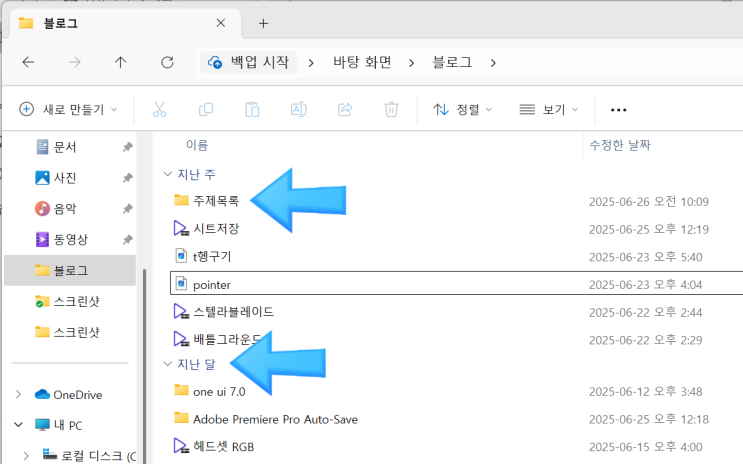Viewport: 743px width, 464px height.
Task: Go forward with the right arrow
Action: coord(74,62)
